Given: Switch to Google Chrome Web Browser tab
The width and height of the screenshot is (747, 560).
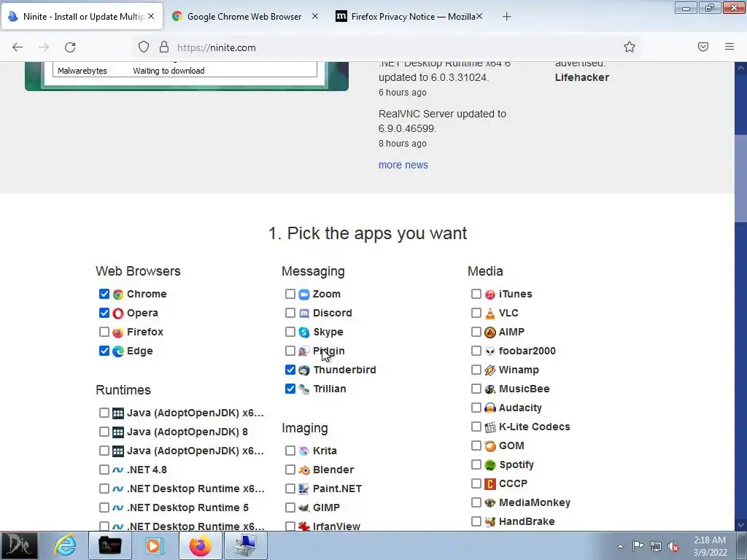Looking at the screenshot, I should coord(244,16).
